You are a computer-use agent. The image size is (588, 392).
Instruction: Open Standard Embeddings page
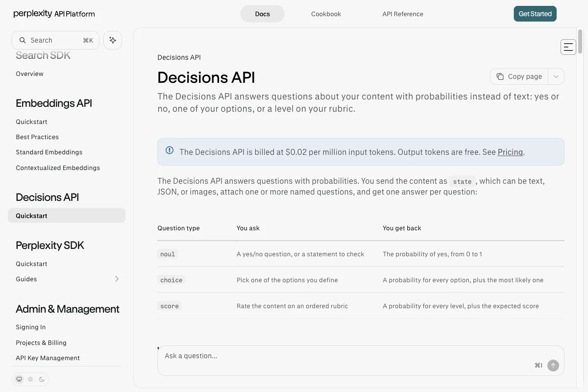(49, 152)
